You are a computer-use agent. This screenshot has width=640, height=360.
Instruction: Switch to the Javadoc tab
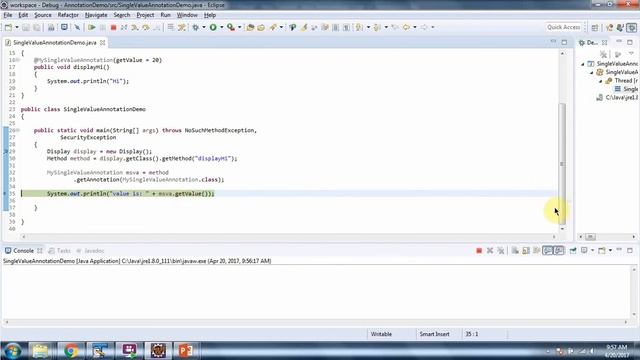click(90, 251)
